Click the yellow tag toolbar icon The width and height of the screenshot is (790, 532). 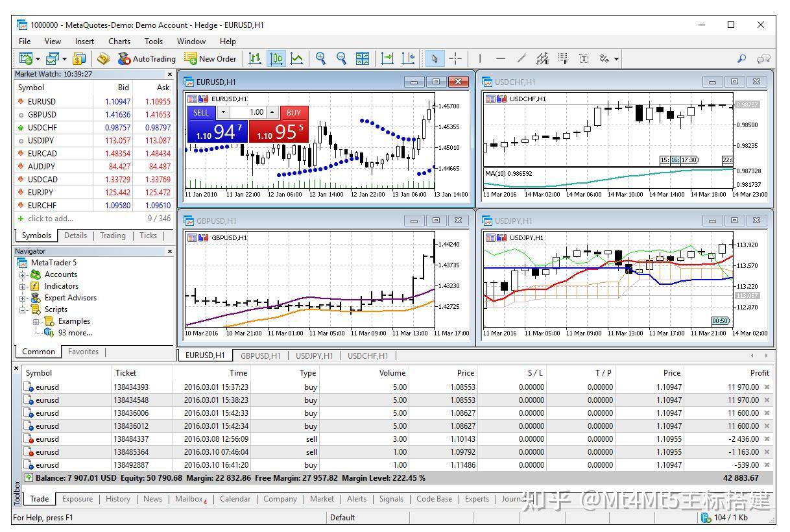point(103,58)
